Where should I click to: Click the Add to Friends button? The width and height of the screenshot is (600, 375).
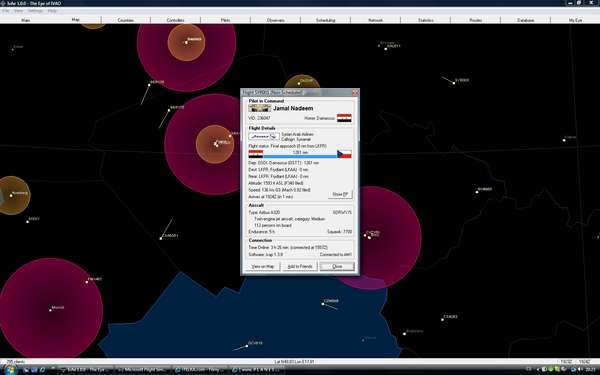click(300, 266)
